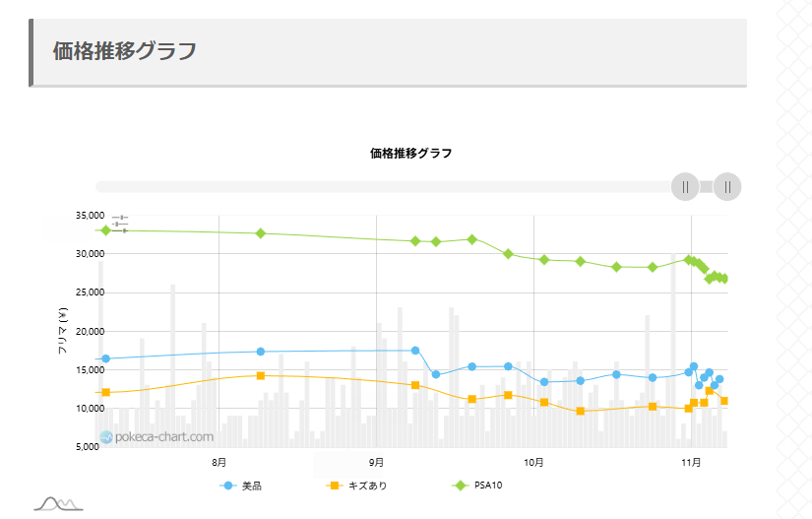This screenshot has height=519, width=812.
Task: Click the amCharts logo below the chart
Action: tap(57, 503)
